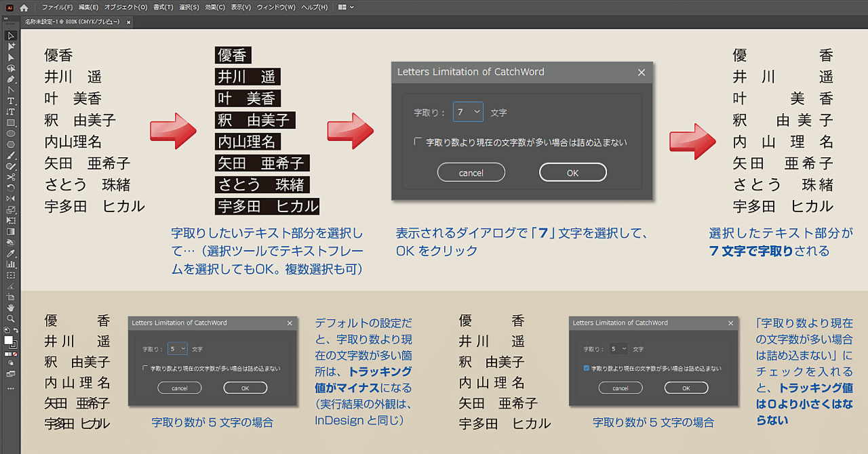Open the 字取り dropdown showing 7

tap(477, 112)
